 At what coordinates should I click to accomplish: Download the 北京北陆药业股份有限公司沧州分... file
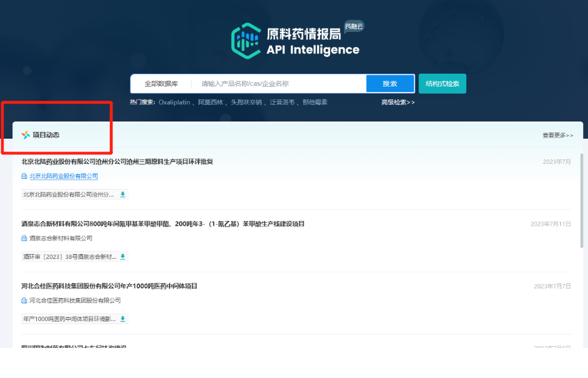(x=123, y=195)
